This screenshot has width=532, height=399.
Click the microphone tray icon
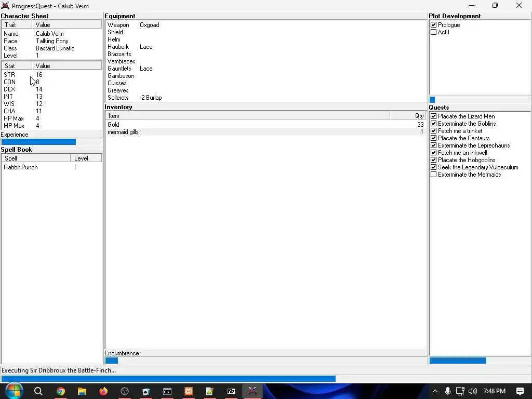(x=448, y=391)
